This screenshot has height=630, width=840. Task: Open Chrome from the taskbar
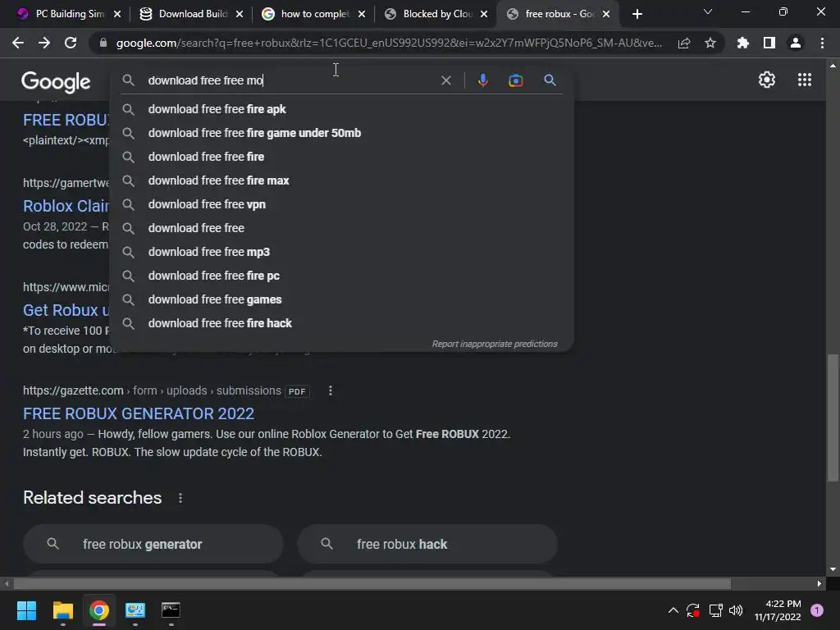pyautogui.click(x=99, y=610)
